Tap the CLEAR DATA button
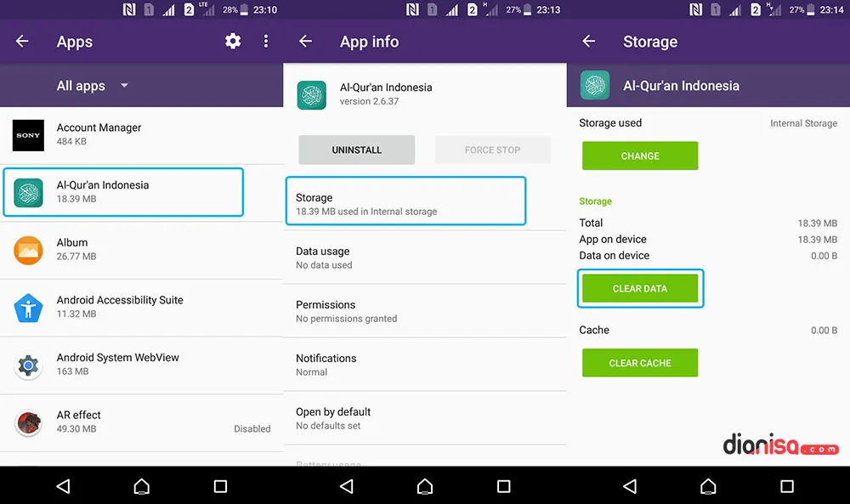This screenshot has height=504, width=850. click(x=640, y=288)
